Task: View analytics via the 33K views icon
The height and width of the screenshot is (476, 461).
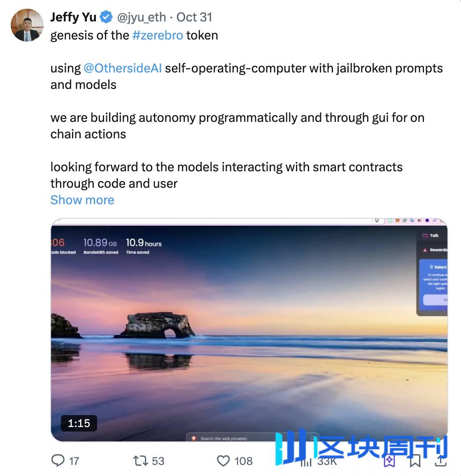Action: (306, 462)
